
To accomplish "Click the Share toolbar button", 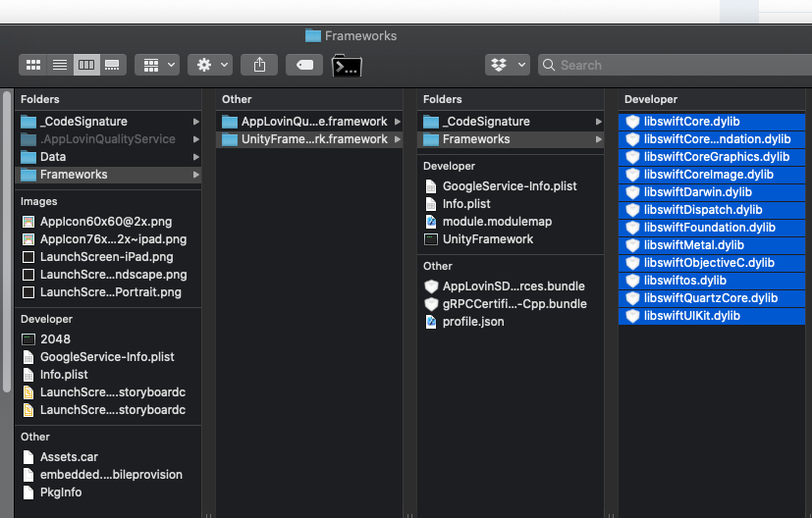I will click(259, 65).
